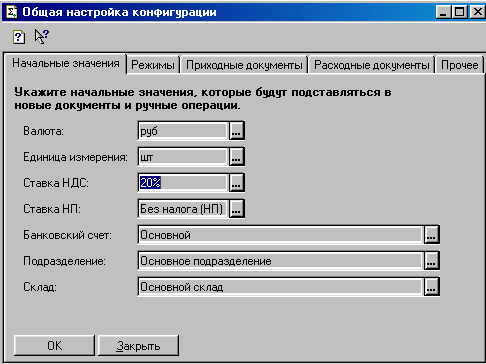Click the configuration window title icon
Image resolution: width=486 pixels, height=364 pixels.
click(12, 12)
